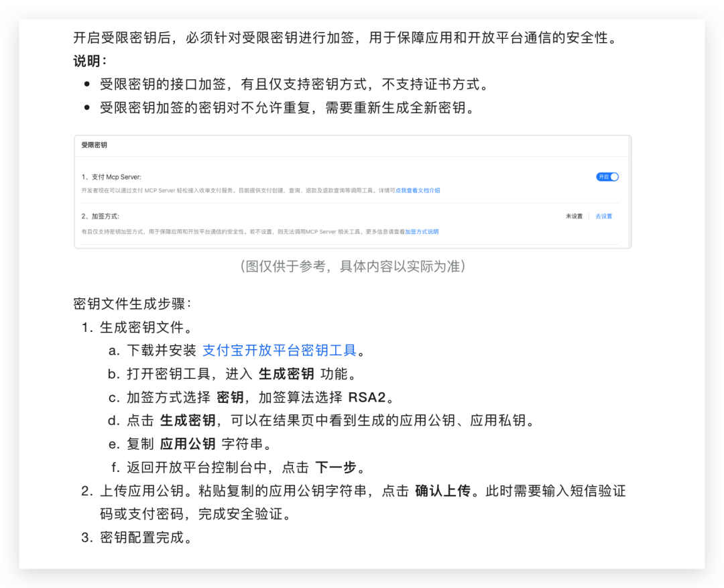Click the 受限密钥 panel header
This screenshot has height=588, width=724.
(x=94, y=145)
